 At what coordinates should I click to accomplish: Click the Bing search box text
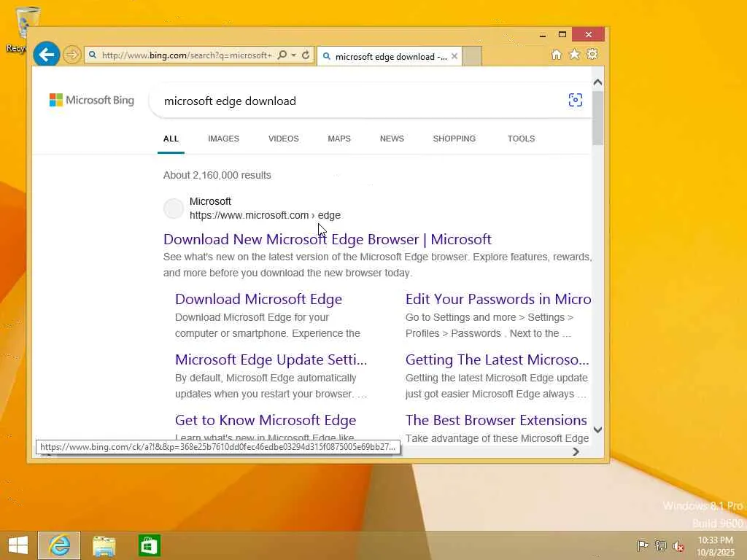pos(230,101)
